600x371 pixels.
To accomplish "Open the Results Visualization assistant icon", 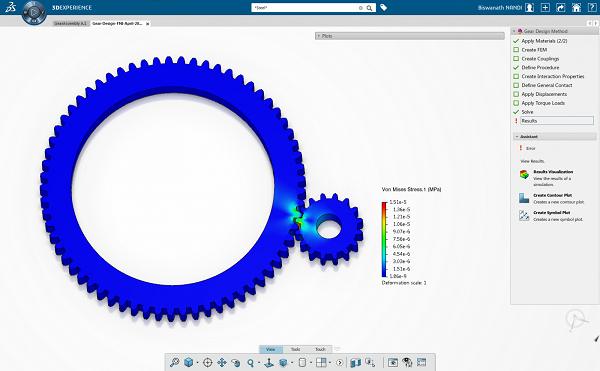I will [524, 174].
